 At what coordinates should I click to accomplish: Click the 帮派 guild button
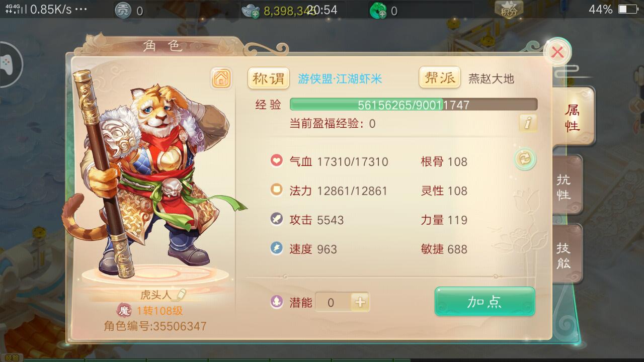[x=440, y=77]
